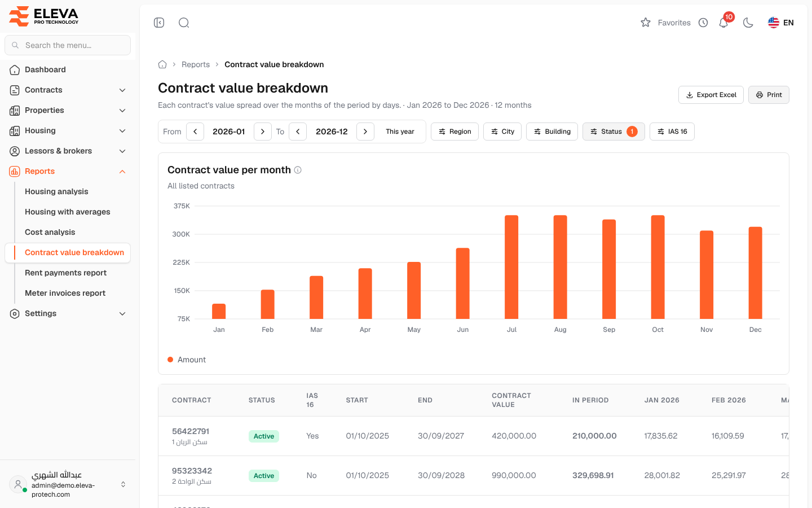This screenshot has height=508, width=812.
Task: Collapse the Reports menu chevron
Action: click(x=122, y=172)
